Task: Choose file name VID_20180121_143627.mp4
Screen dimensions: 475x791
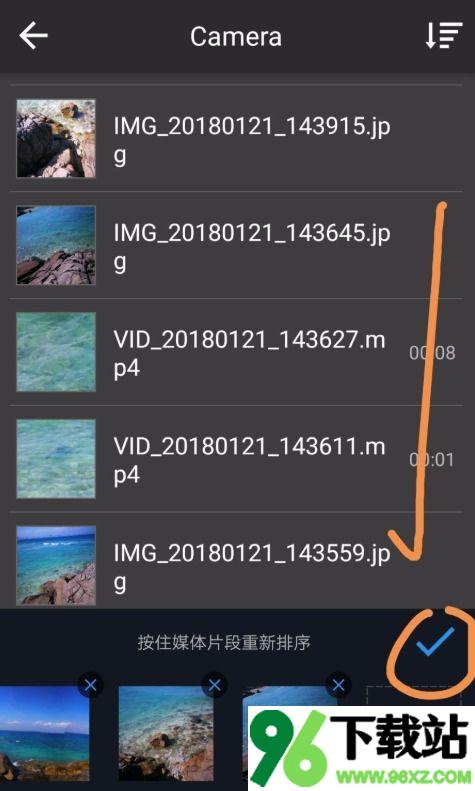Action: point(250,353)
